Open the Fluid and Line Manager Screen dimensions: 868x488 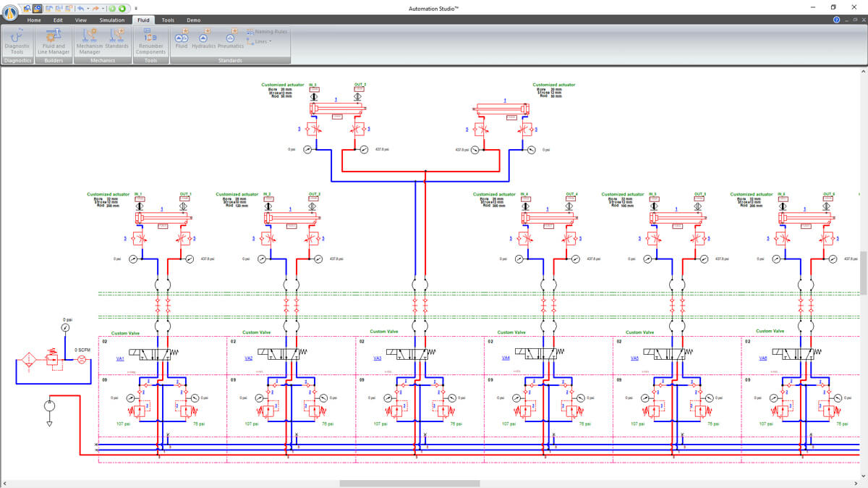click(54, 41)
